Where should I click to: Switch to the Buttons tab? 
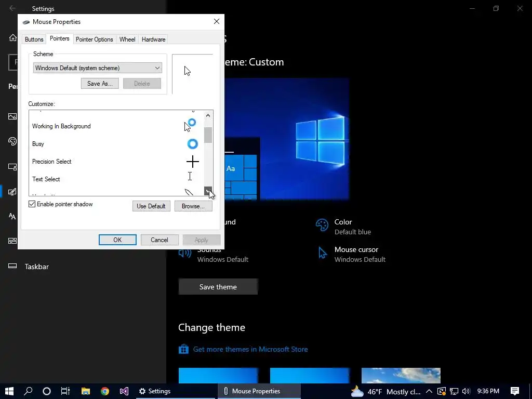34,39
